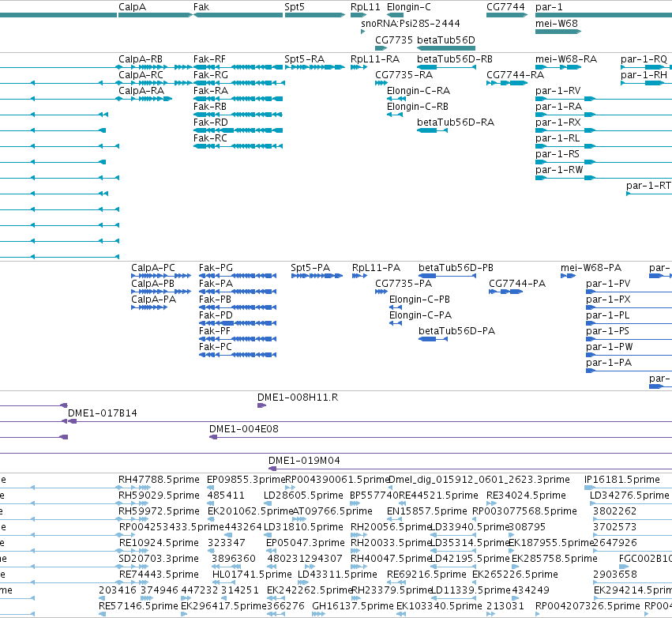Select protein Fak-PC
The image size is (672, 618).
238,355
